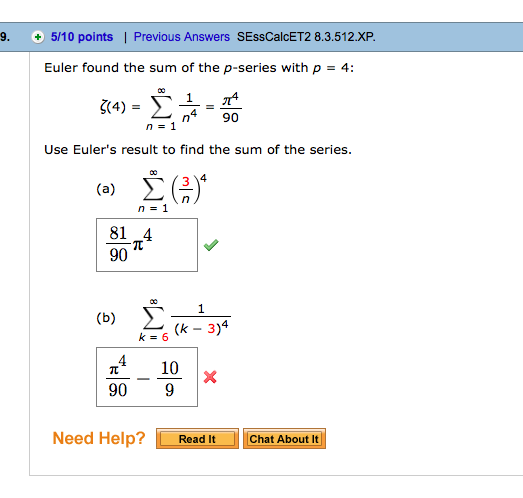523x498 pixels.
Task: Select the part (b) answer box
Action: 147,377
